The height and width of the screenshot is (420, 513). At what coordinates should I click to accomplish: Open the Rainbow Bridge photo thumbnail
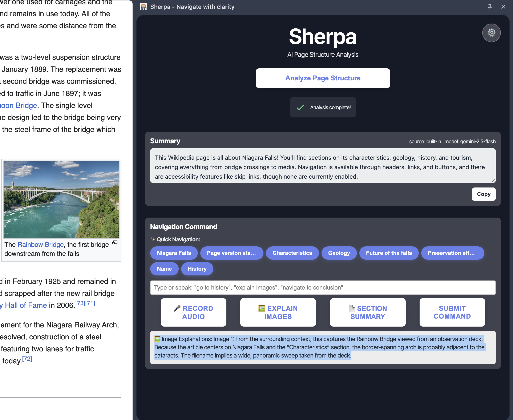61,199
